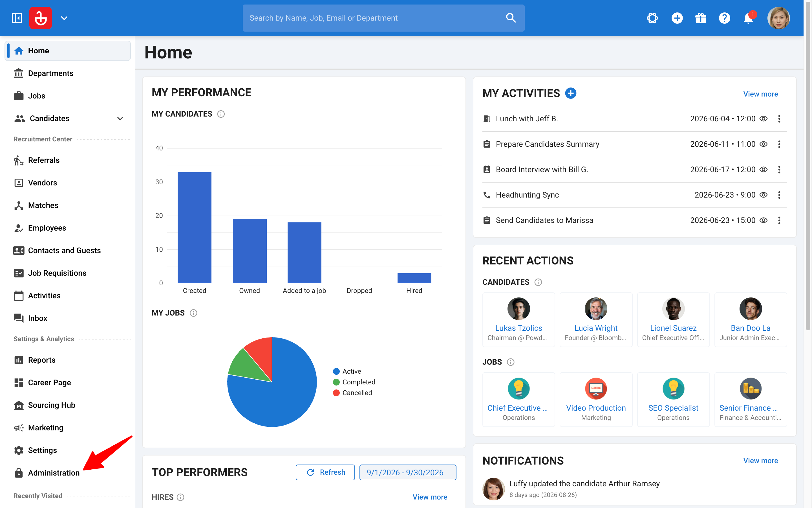This screenshot has width=812, height=508.
Task: Show info icon beside Hires
Action: click(180, 497)
